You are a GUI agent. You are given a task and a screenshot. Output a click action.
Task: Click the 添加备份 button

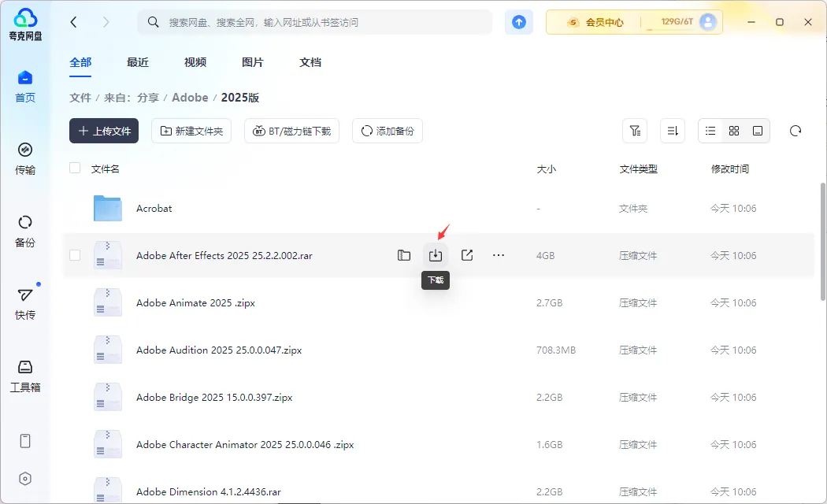pos(388,131)
